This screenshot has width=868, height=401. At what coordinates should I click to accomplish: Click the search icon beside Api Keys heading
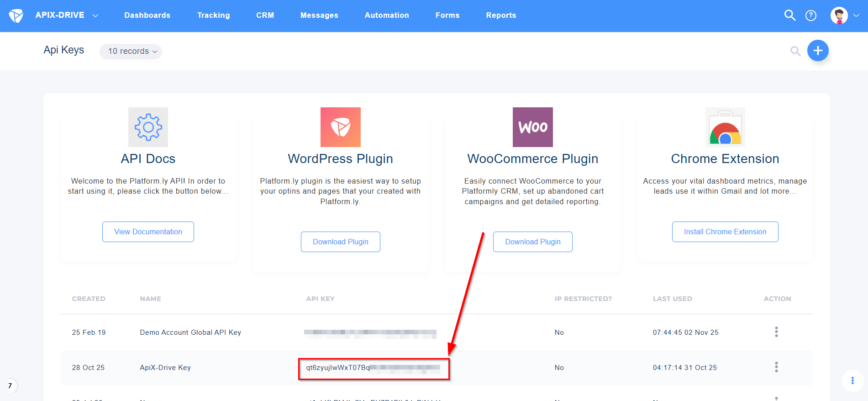tap(795, 51)
